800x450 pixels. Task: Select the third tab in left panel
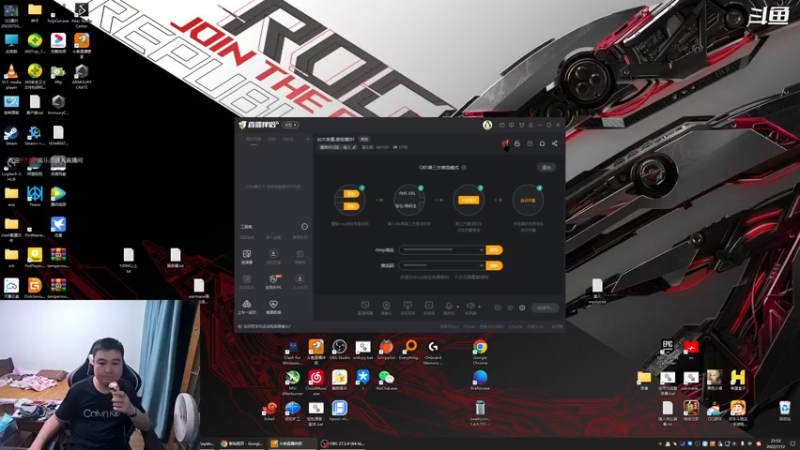[288, 139]
